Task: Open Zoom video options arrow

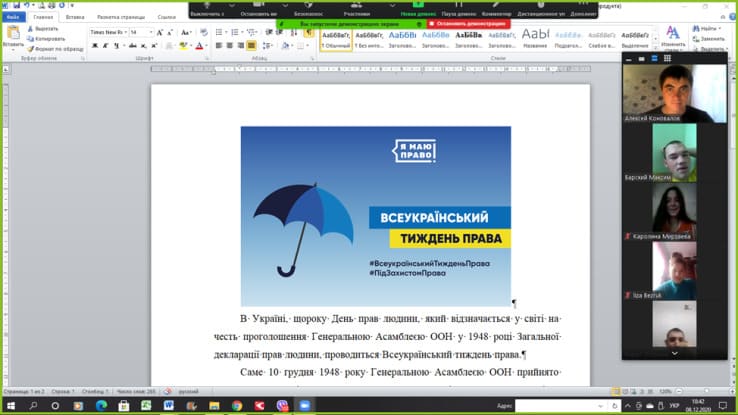Action: click(x=285, y=5)
